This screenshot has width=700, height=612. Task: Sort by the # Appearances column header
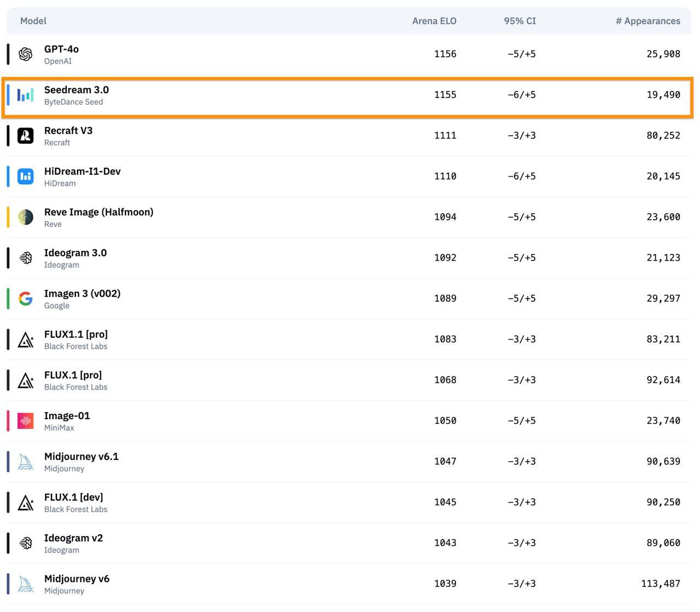648,21
